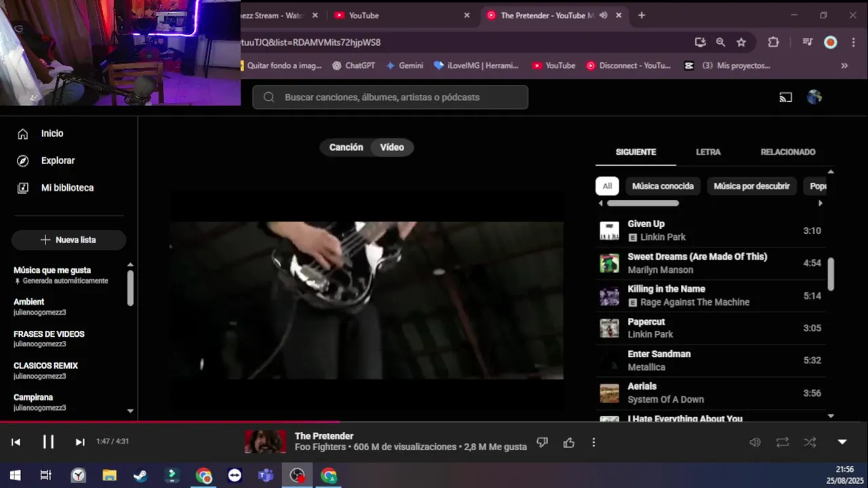The width and height of the screenshot is (868, 488).
Task: Open more options for The Pretender
Action: click(593, 443)
